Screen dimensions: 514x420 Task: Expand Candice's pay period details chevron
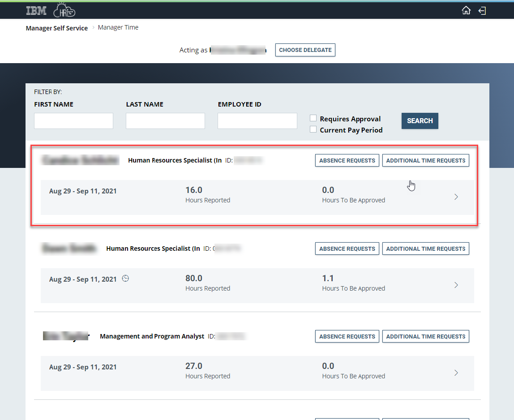click(x=456, y=197)
